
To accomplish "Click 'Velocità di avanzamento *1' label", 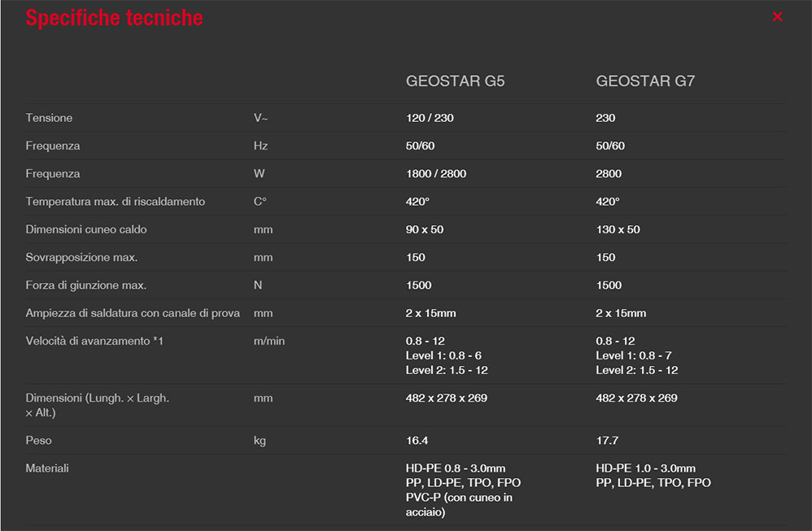I will pos(94,342).
